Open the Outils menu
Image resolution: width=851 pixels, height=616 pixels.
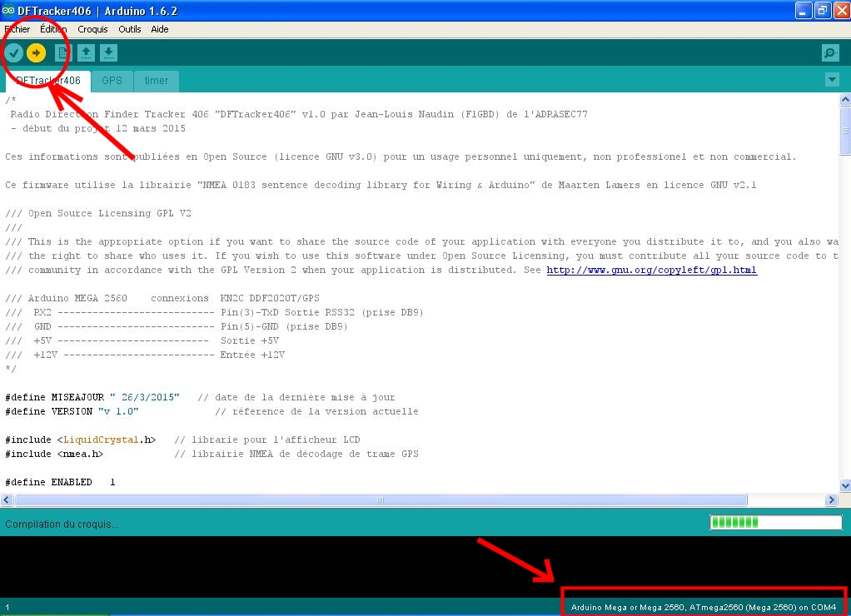point(130,29)
